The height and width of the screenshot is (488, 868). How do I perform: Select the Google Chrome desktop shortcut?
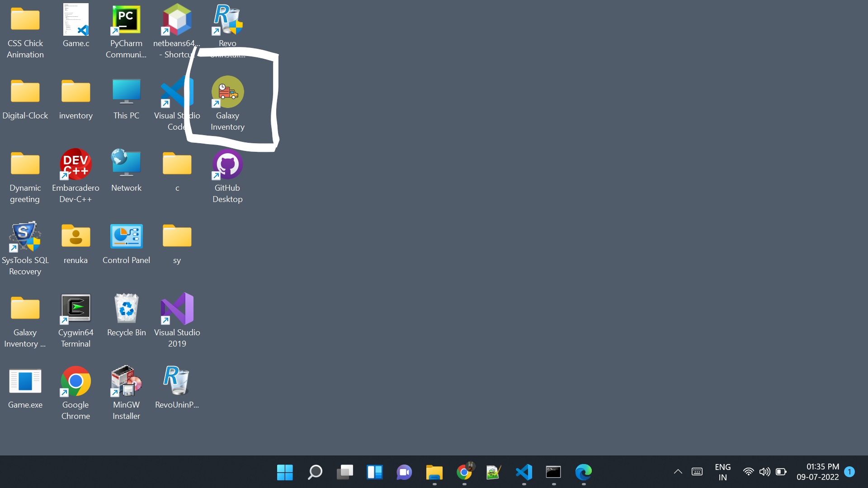(x=76, y=393)
